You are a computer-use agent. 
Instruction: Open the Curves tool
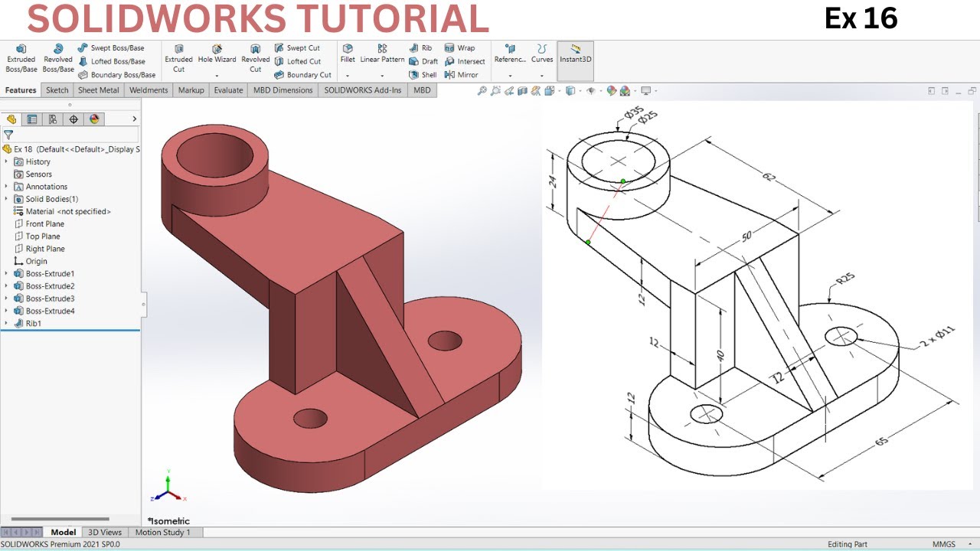[x=542, y=54]
